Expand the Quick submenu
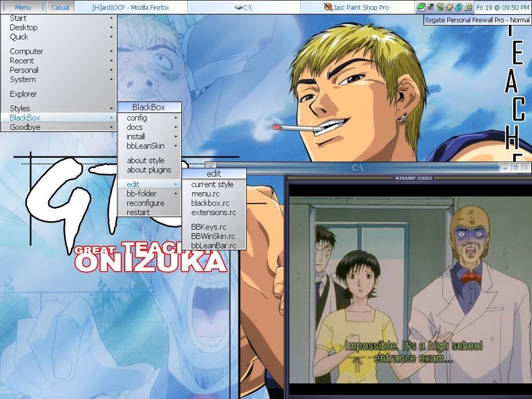Image resolution: width=532 pixels, height=399 pixels. [x=59, y=37]
